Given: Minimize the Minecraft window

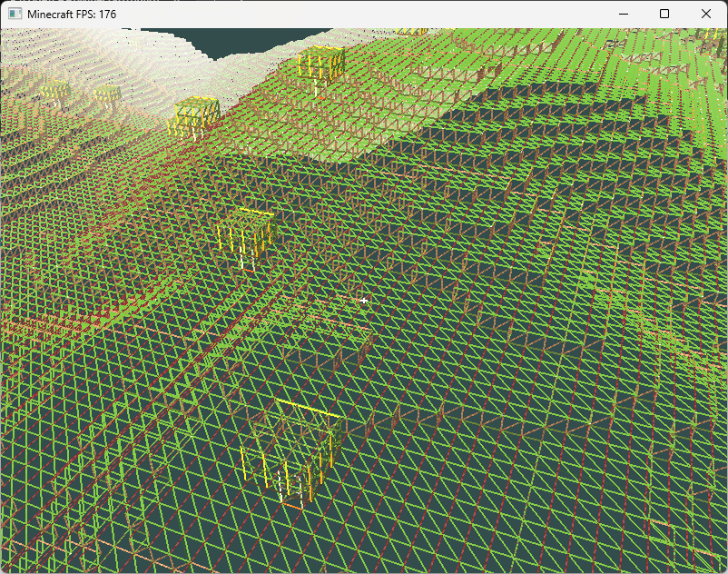Looking at the screenshot, I should [623, 15].
